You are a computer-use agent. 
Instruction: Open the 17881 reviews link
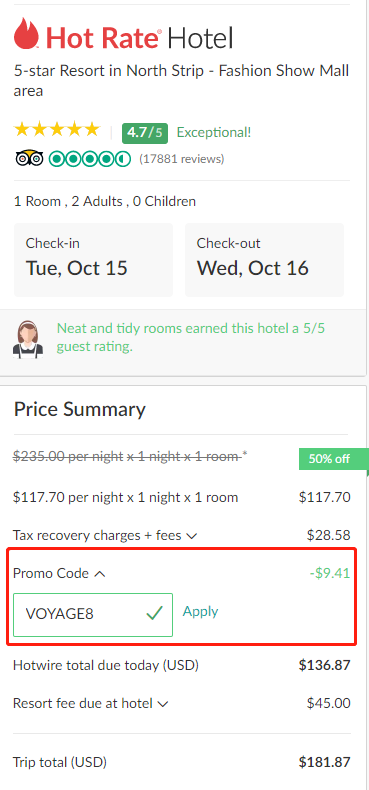coord(181,159)
